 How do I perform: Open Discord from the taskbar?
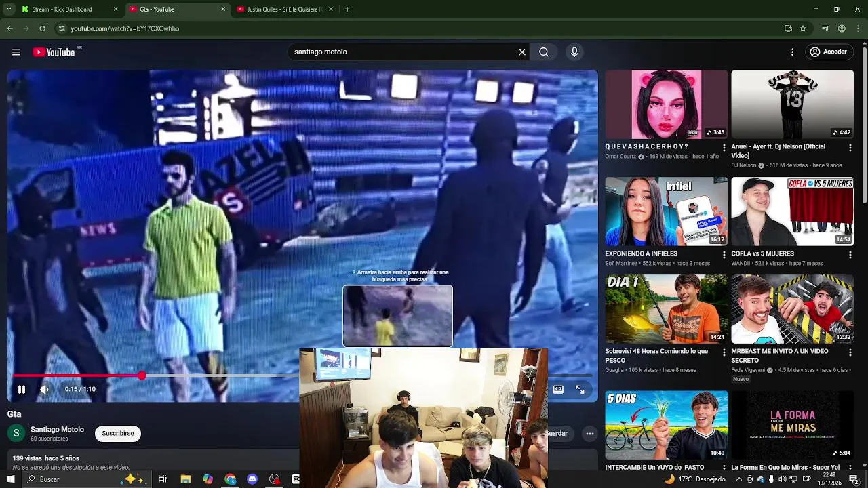(252, 479)
